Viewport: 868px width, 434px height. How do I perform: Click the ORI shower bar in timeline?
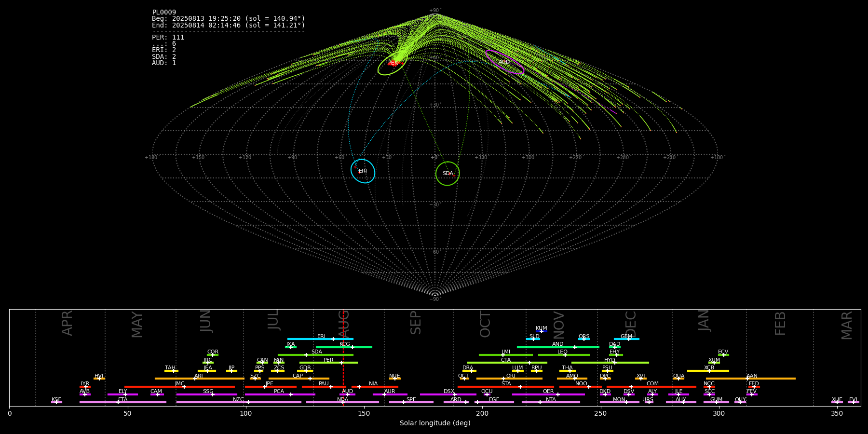point(509,379)
